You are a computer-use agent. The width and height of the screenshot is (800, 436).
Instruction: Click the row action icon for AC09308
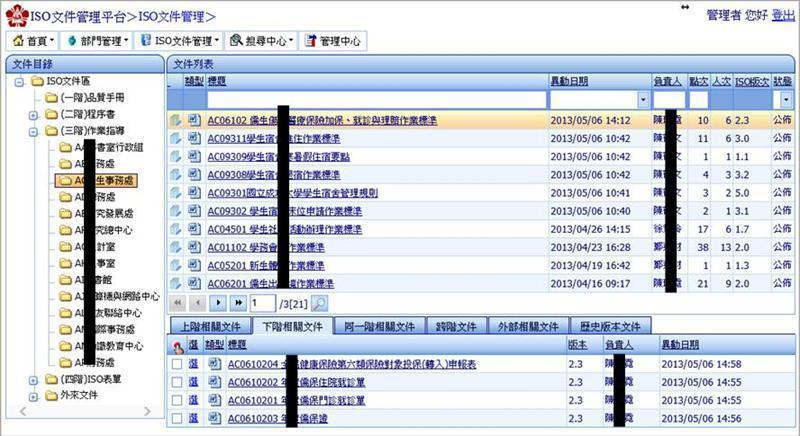[176, 175]
